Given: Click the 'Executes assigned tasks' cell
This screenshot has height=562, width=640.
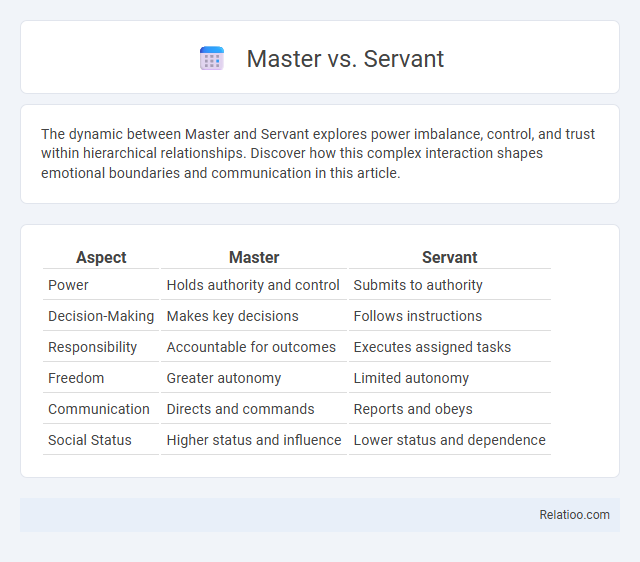Looking at the screenshot, I should pyautogui.click(x=450, y=347).
